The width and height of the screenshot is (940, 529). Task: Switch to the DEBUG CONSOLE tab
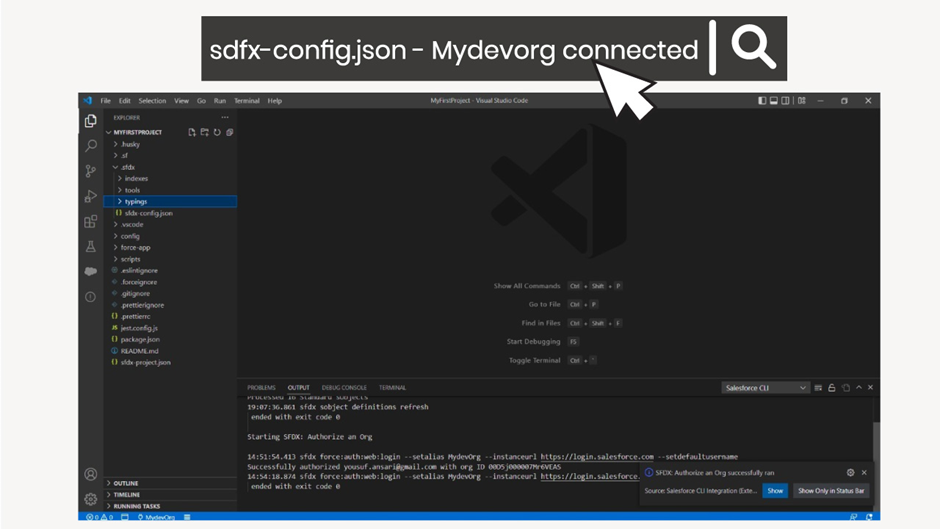point(344,387)
